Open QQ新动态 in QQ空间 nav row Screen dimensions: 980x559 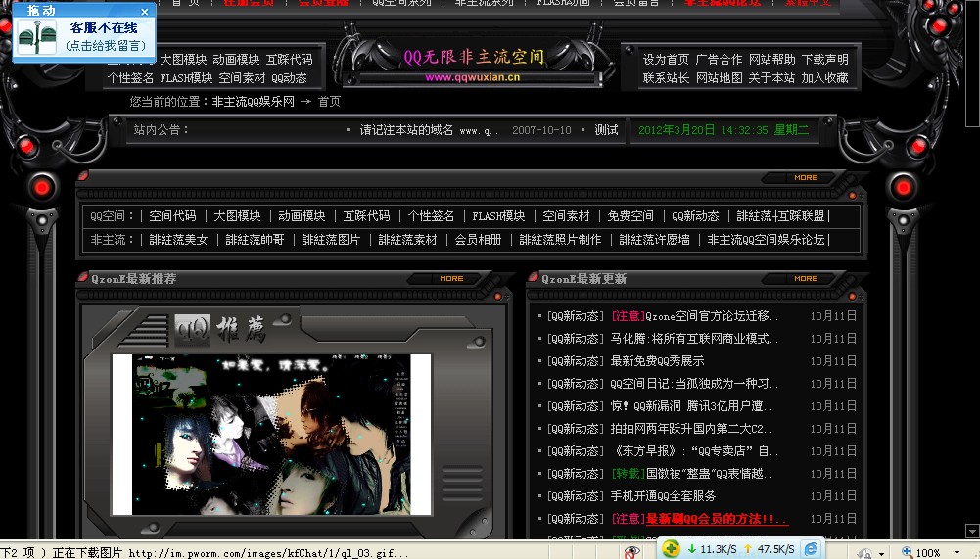(695, 215)
